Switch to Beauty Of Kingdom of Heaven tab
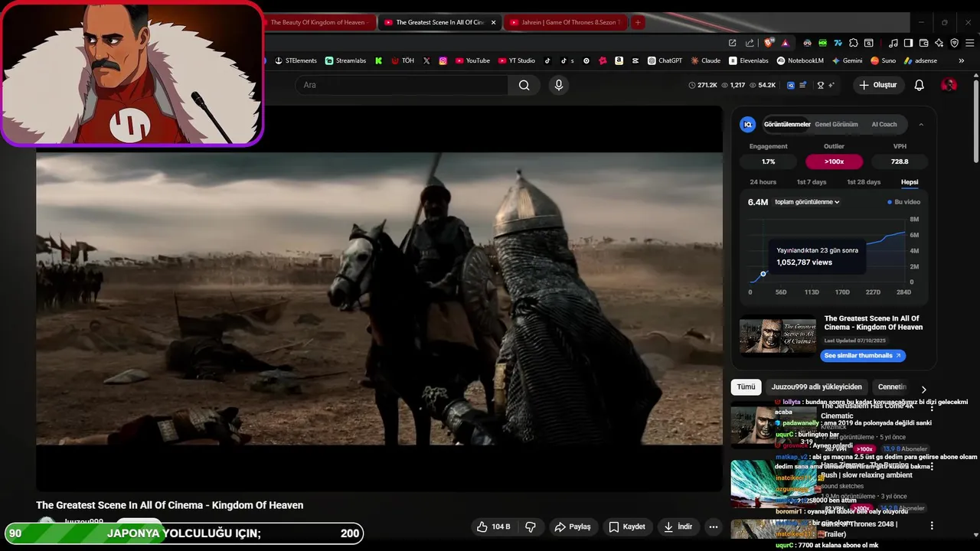This screenshot has height=551, width=980. 319,22
